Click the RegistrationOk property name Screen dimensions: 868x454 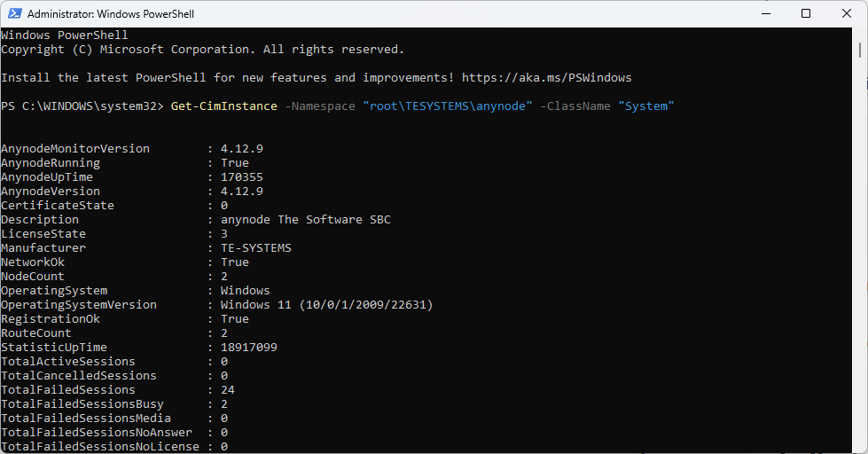[51, 319]
